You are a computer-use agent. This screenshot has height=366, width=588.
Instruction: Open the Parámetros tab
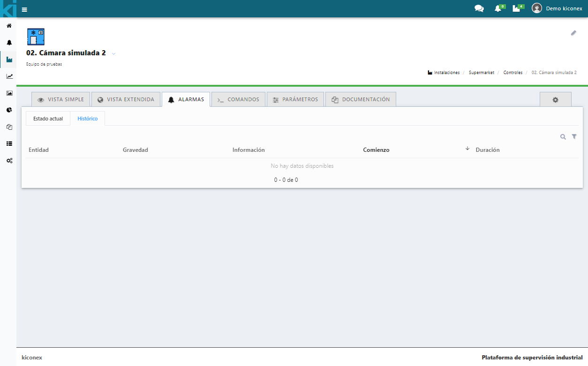coord(295,99)
